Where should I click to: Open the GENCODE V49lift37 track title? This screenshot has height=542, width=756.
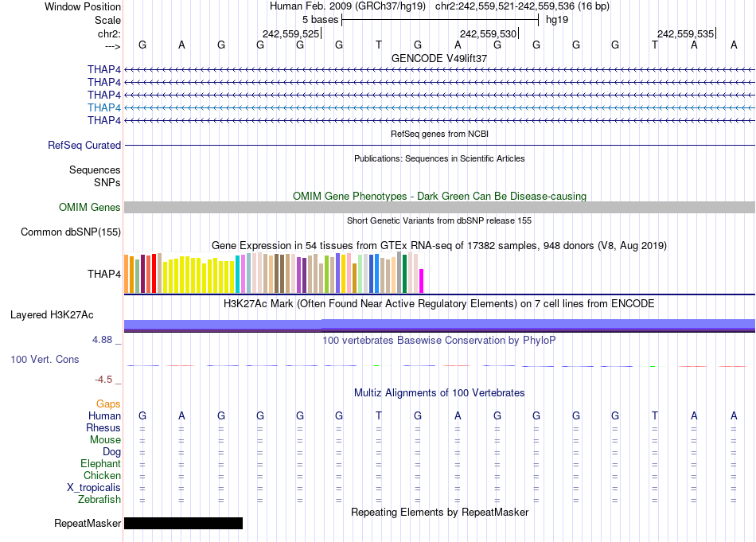pos(439,58)
